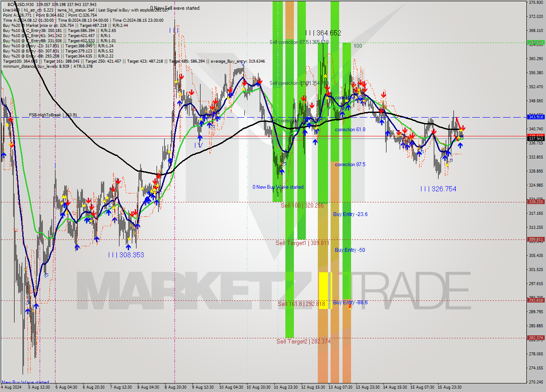Screen dimensions: 546x392
Task: Select the 270.245 price axis value
Action: tap(536, 382)
